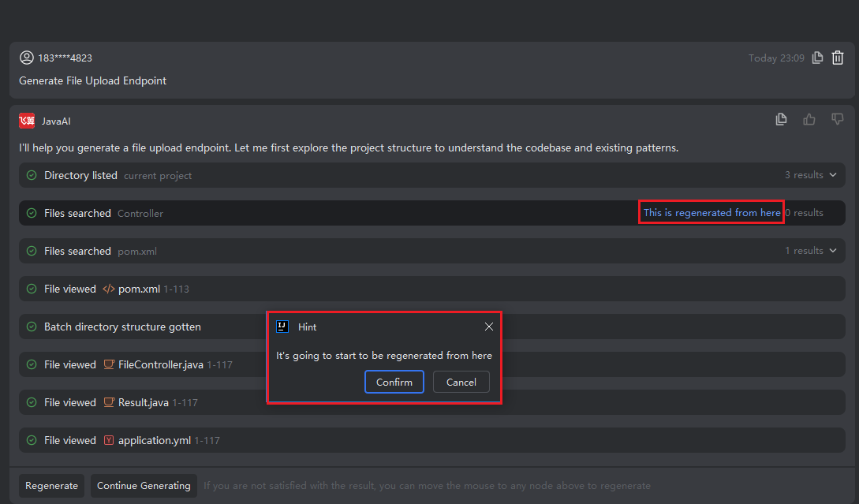Viewport: 859px width, 504px height.
Task: Click the application.yml file icon
Action: 109,440
